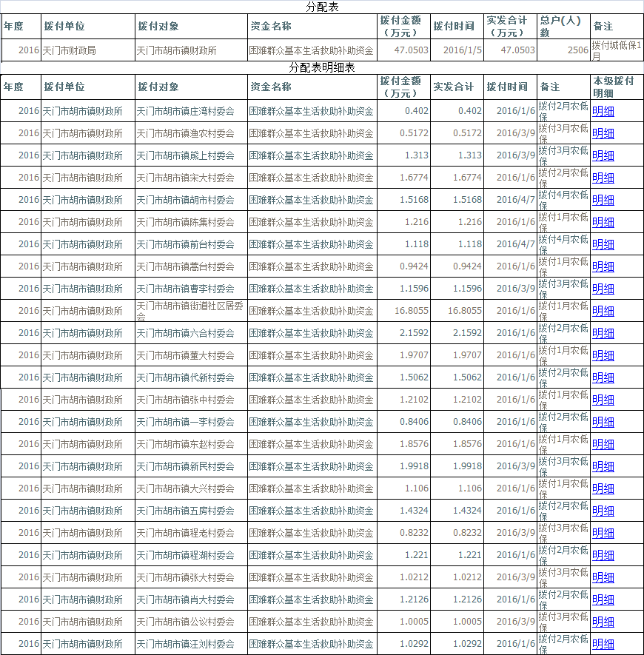Open 明细 link for 曹李村委会 row

pos(603,289)
